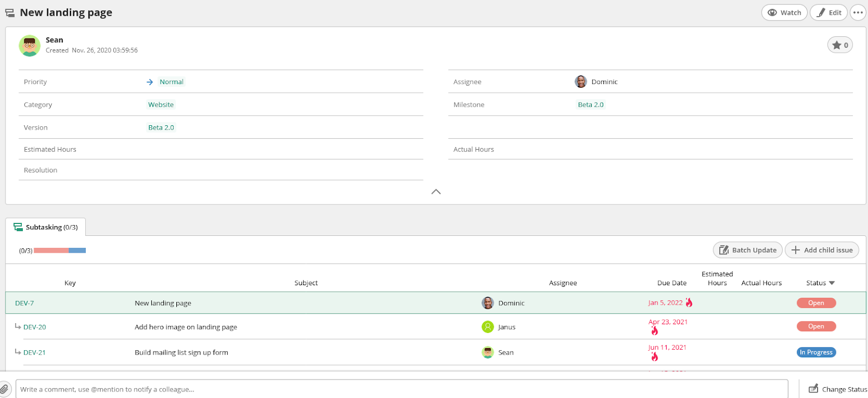Click Add child issue button

pos(821,250)
